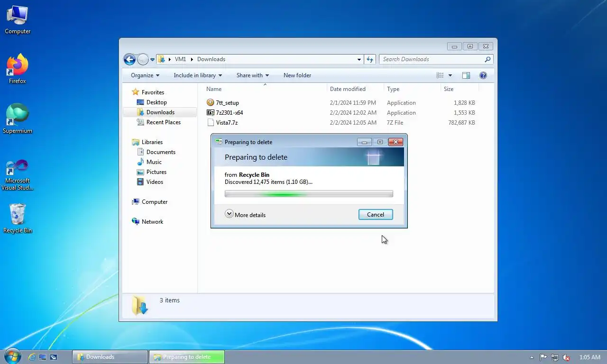Click Switch between windows quick launch icon
The height and width of the screenshot is (364, 607).
coord(54,357)
